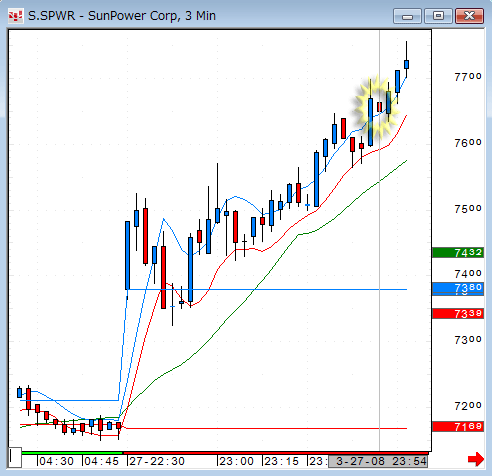Click the 7400 price axis label
This screenshot has width=492, height=476.
click(x=468, y=274)
